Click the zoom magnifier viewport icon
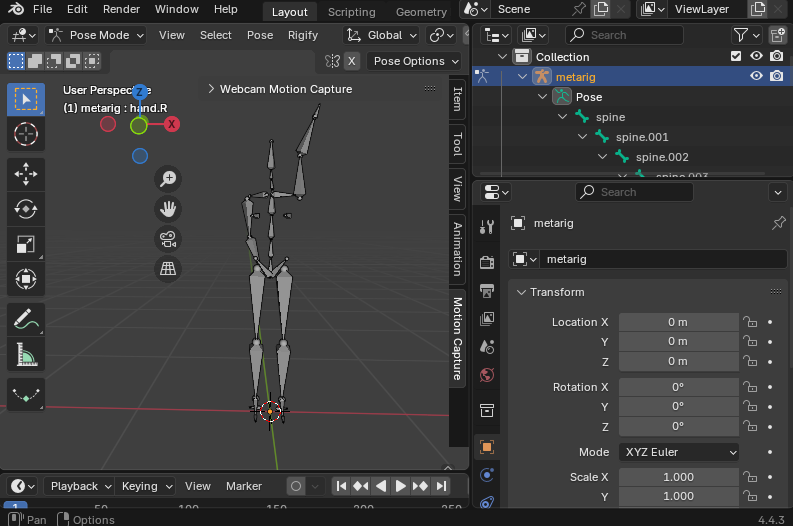The height and width of the screenshot is (526, 793). tap(169, 179)
